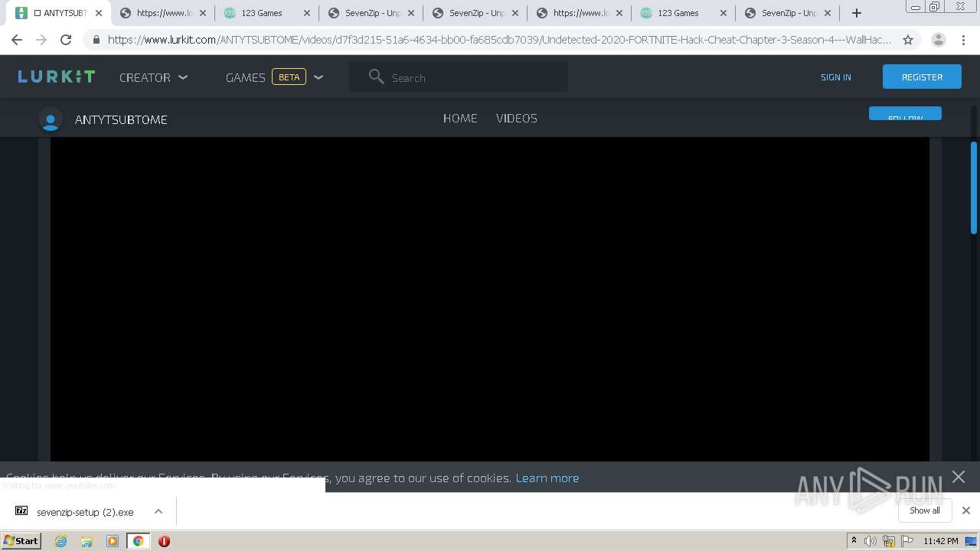Open the Chrome profile avatar

click(x=939, y=40)
